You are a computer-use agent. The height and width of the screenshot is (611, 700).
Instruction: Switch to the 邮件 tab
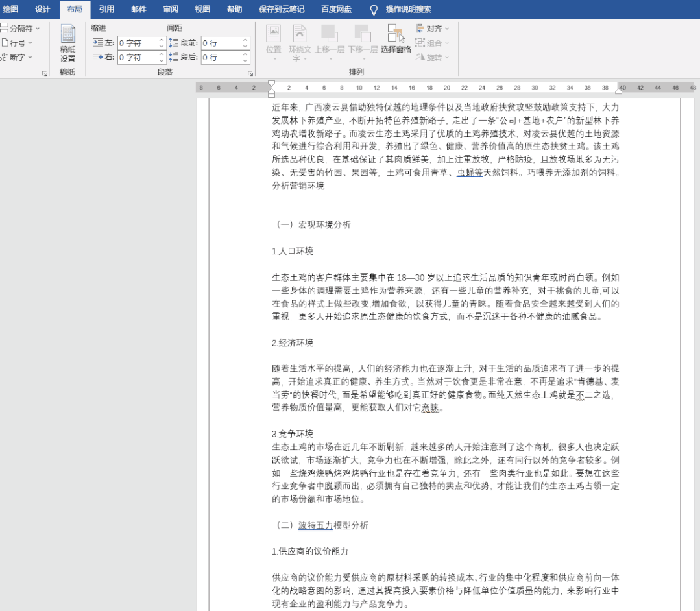pyautogui.click(x=138, y=9)
